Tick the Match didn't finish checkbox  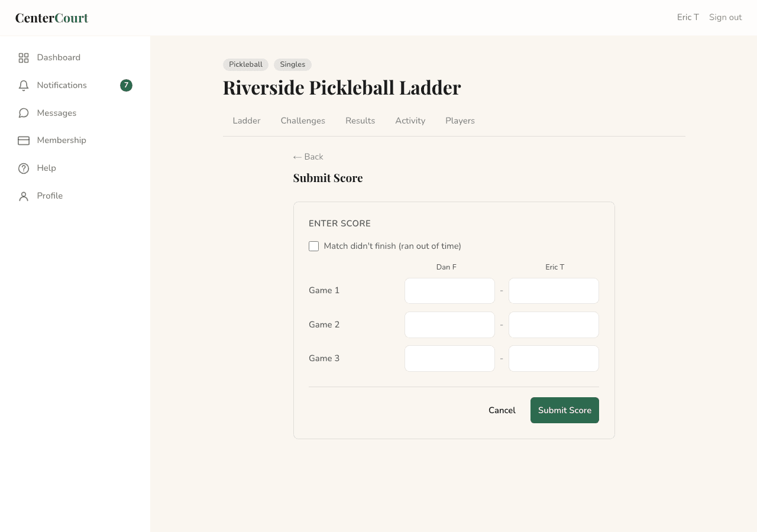[x=313, y=246]
